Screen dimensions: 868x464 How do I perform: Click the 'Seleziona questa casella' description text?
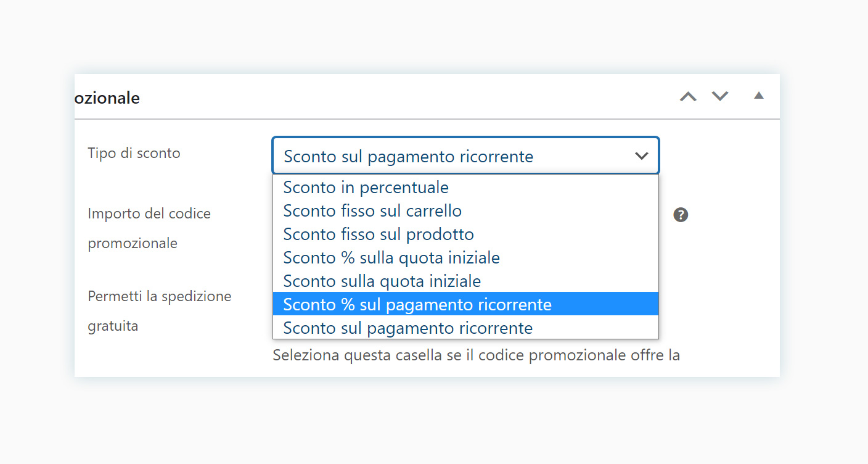tap(476, 355)
